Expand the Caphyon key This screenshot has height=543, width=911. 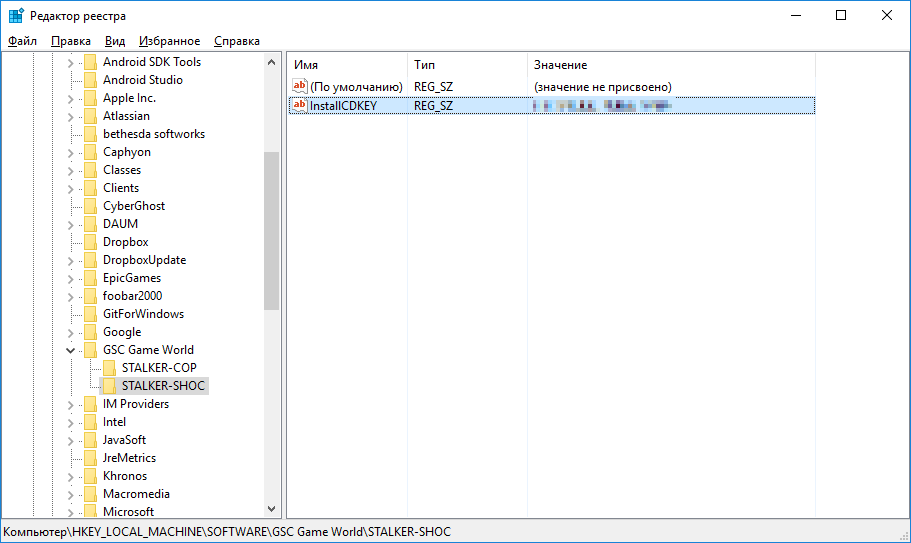(70, 153)
